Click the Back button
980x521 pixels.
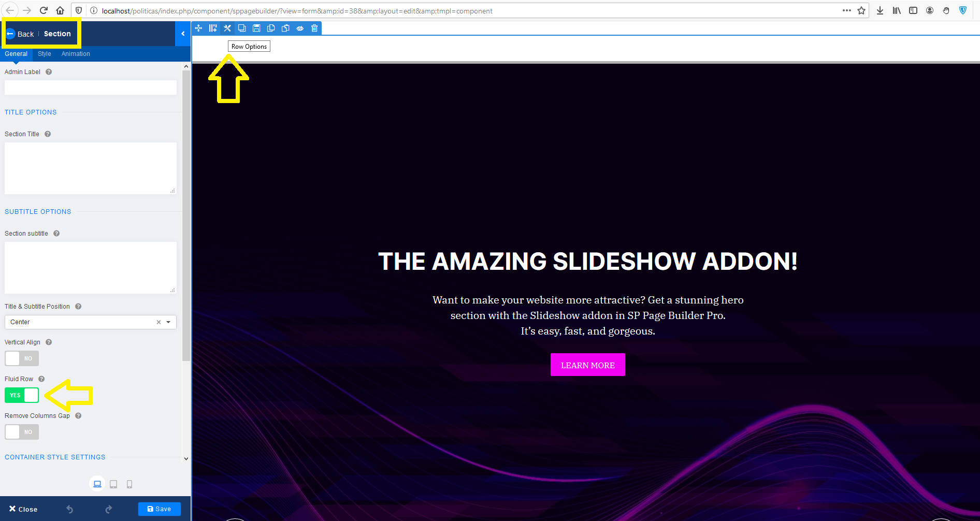[21, 33]
